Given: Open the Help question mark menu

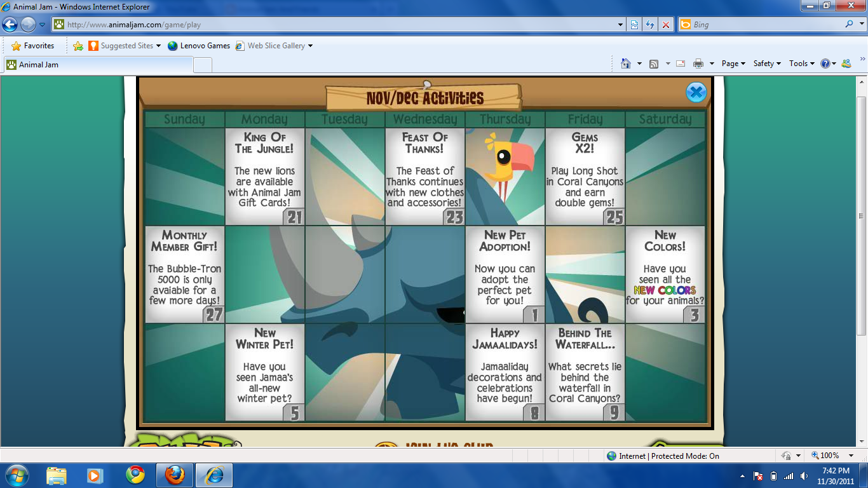Looking at the screenshot, I should point(828,64).
